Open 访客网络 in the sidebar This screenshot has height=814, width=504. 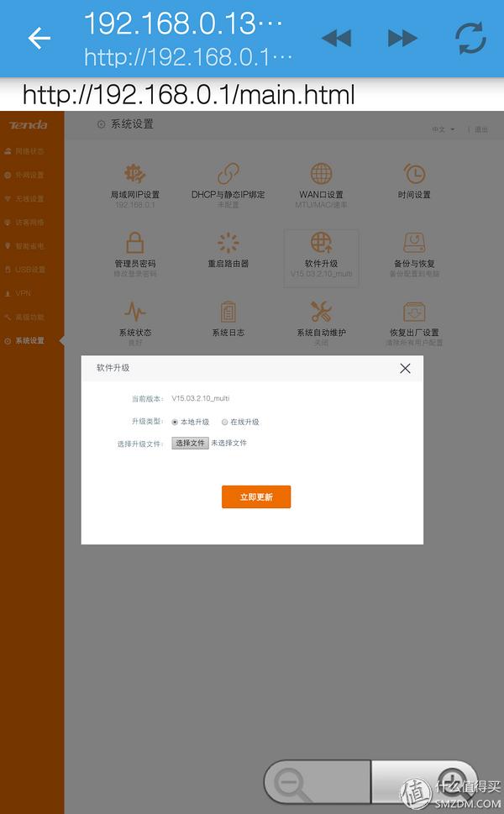coord(24,222)
